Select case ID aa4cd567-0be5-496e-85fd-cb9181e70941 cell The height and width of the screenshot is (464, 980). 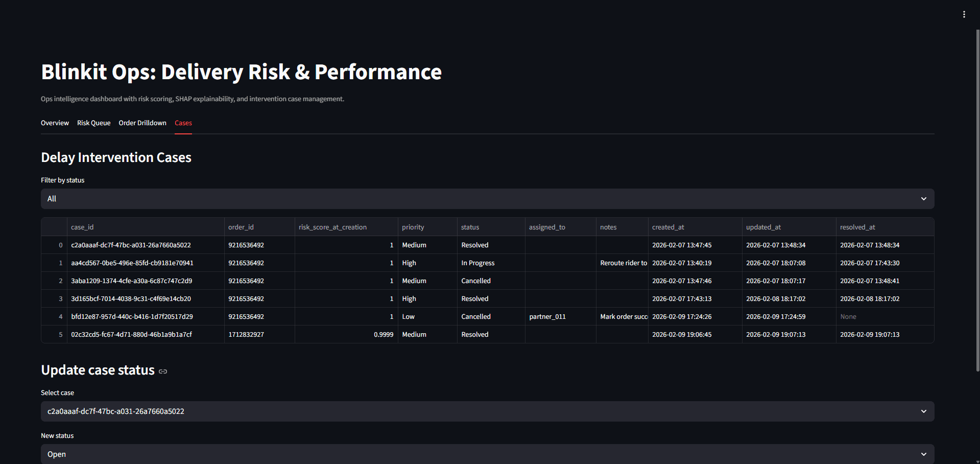click(x=145, y=263)
